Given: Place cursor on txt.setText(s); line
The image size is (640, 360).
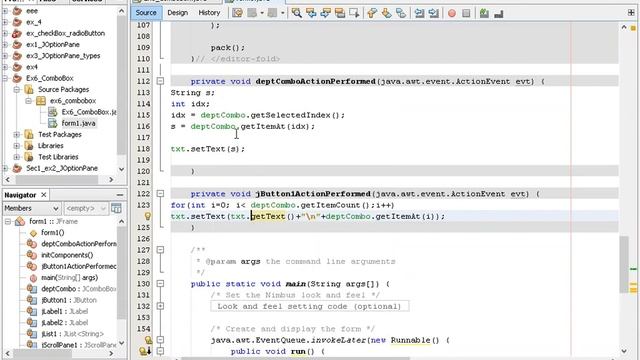Looking at the screenshot, I should pos(207,149).
